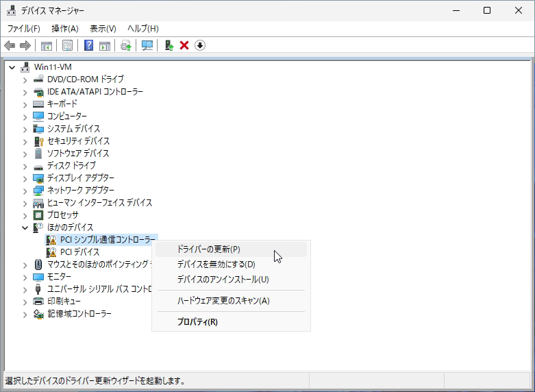
Task: Click the USB controller plug icon
Action: tap(38, 289)
